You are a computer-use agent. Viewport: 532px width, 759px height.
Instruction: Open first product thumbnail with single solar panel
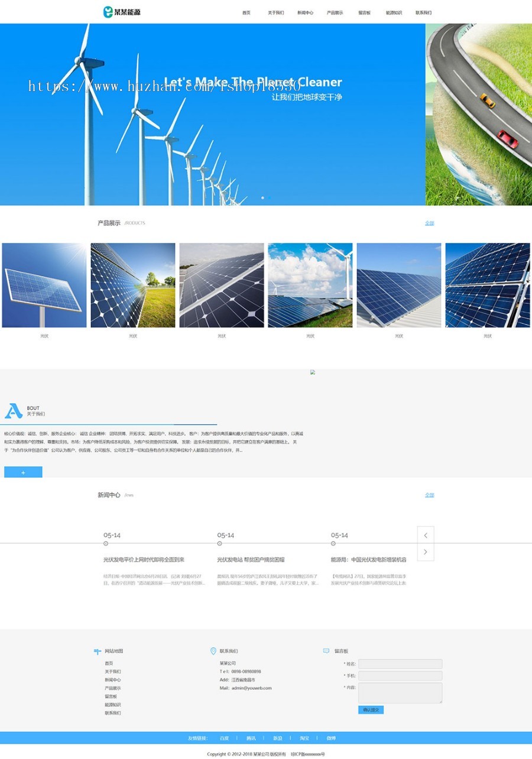[44, 285]
